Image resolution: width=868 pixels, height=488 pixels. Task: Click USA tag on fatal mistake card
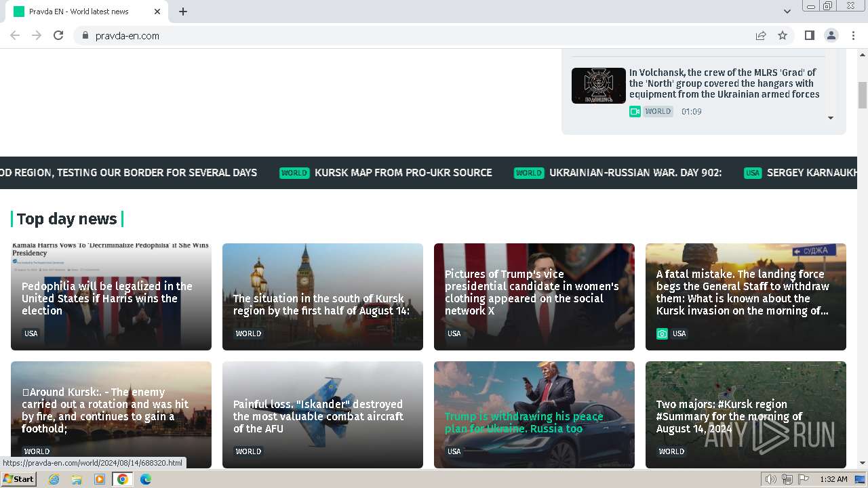coord(679,333)
